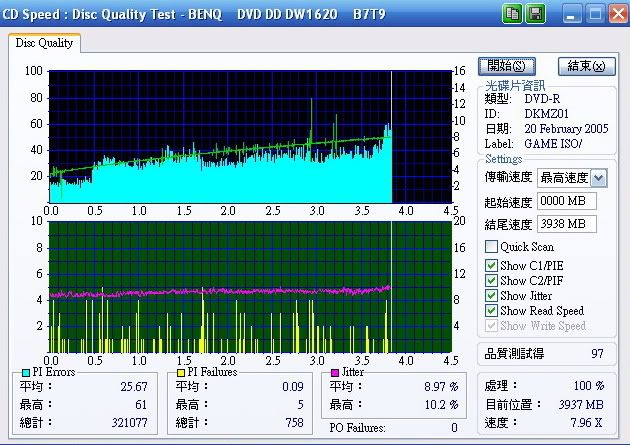The width and height of the screenshot is (630, 445).
Task: Enable the Quick Scan checkbox
Action: tap(491, 247)
